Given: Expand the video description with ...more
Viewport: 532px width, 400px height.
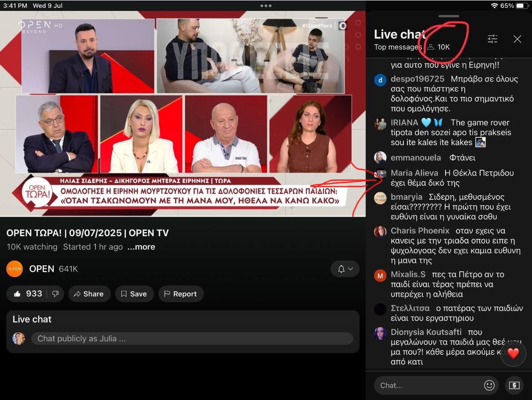Looking at the screenshot, I should 141,247.
